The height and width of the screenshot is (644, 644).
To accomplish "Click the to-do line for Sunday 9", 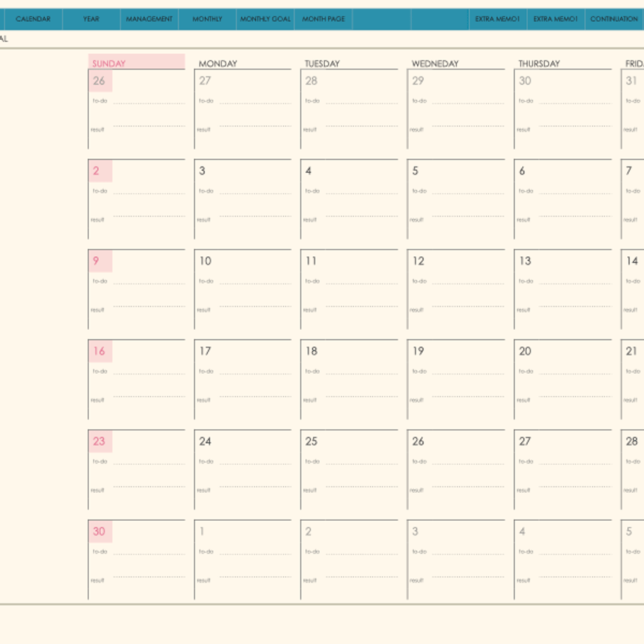I will [x=148, y=283].
